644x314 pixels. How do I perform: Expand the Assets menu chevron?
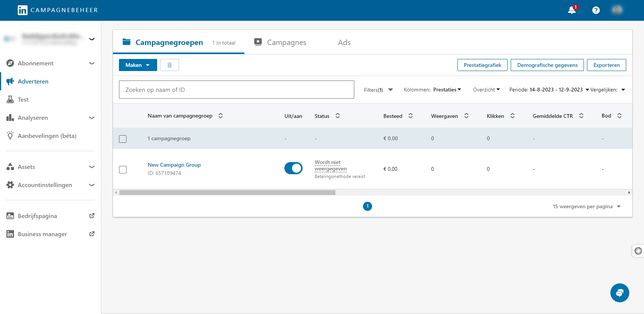tap(92, 167)
